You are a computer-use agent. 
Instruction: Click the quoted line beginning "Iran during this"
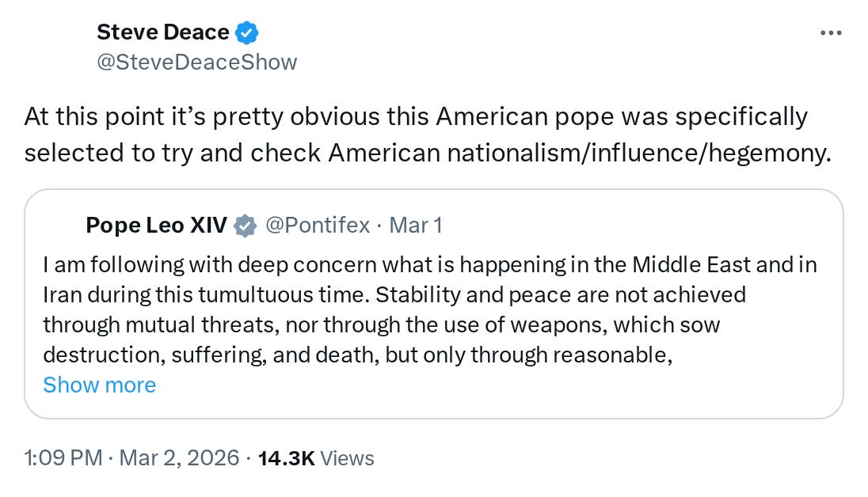394,294
